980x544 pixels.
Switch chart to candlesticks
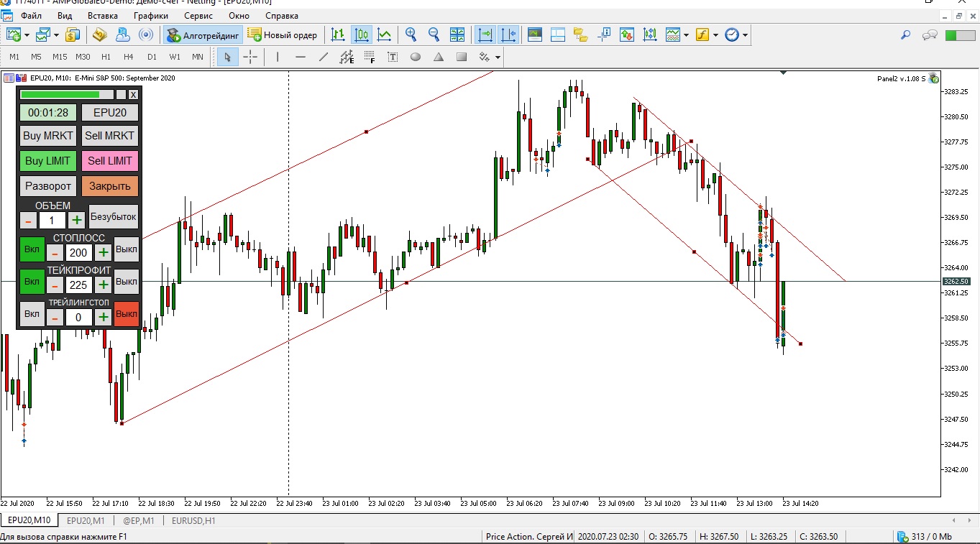[361, 34]
